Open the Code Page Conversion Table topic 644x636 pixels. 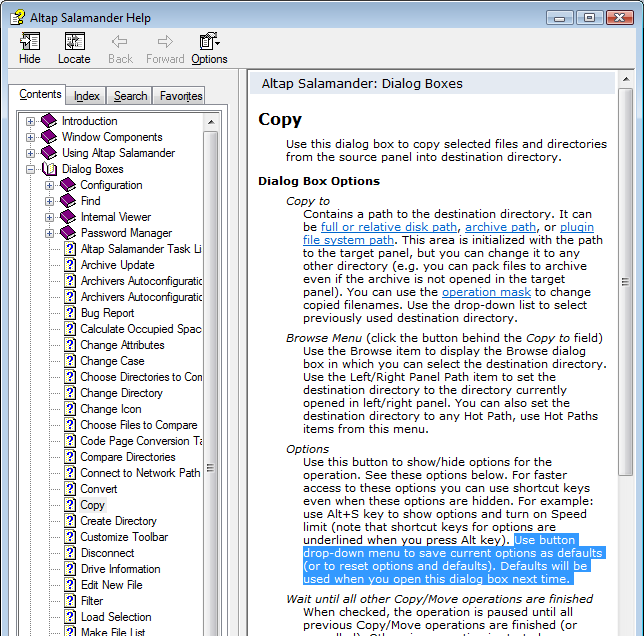(141, 441)
